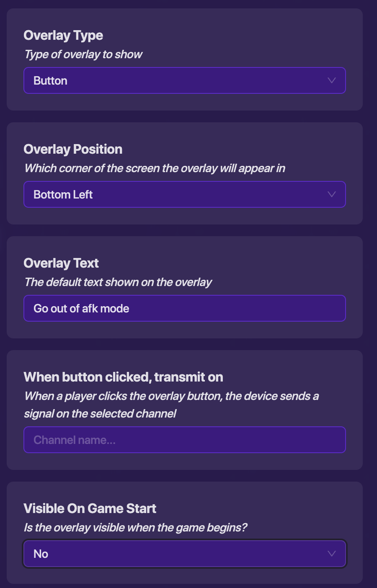Open the Visible On Game Start dropdown
Screen dimensions: 377x588
click(x=184, y=554)
